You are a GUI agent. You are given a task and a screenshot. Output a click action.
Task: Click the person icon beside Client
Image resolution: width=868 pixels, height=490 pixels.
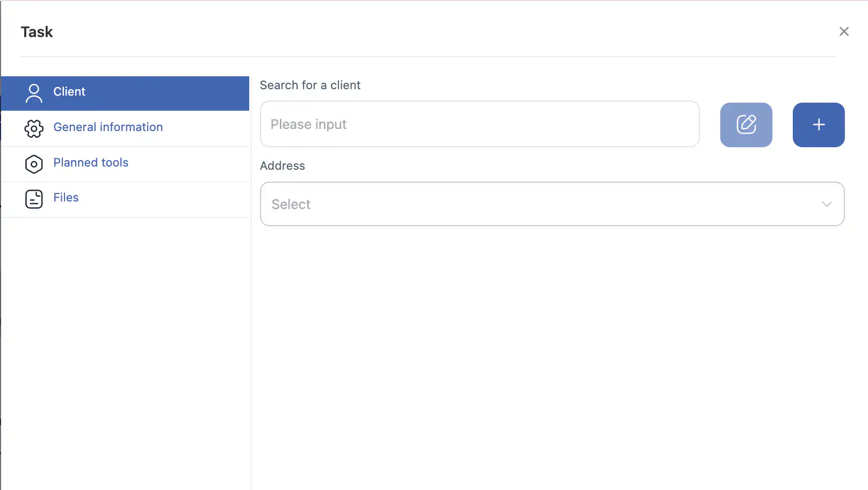pos(34,93)
